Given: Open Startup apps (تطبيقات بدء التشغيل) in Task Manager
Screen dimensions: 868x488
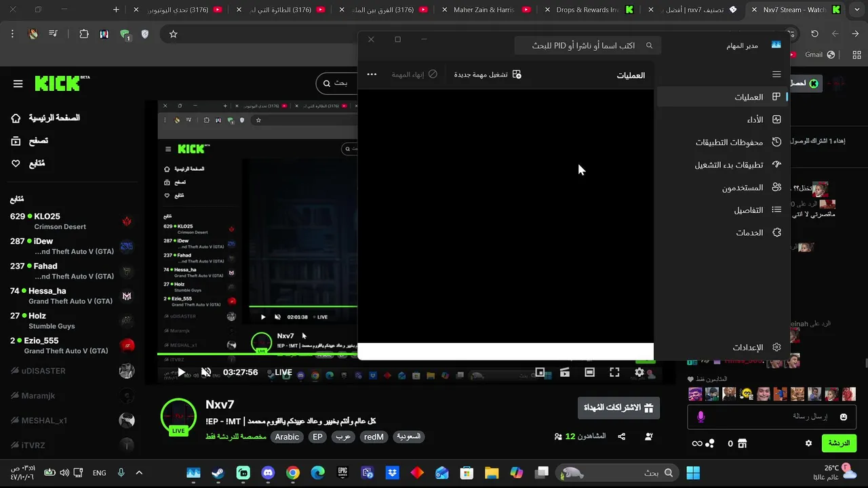Looking at the screenshot, I should (x=723, y=165).
